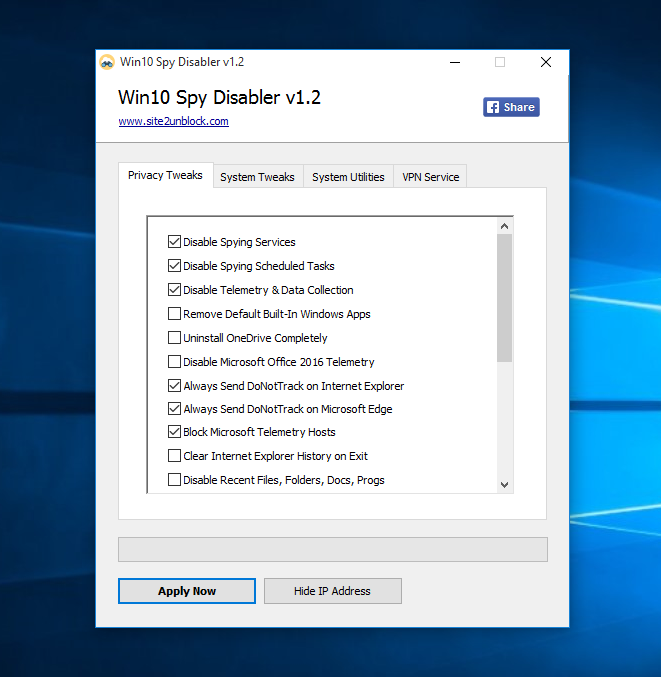Screen dimensions: 661x677
Task: Uncheck Disable Spying Services
Action: pos(174,242)
